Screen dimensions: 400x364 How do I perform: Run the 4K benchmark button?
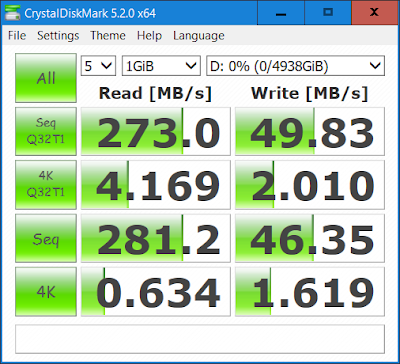point(46,292)
